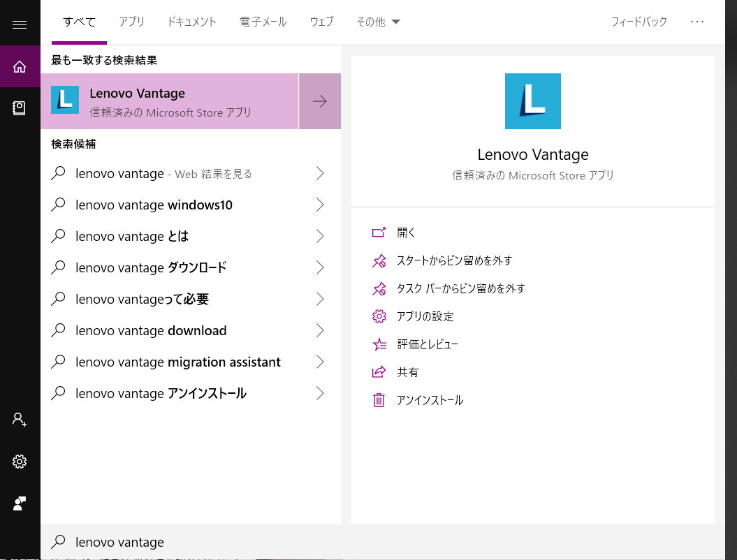The height and width of the screenshot is (560, 737).
Task: Click 'lenovo vantage - Web 結果を見る' suggestion
Action: [x=163, y=173]
